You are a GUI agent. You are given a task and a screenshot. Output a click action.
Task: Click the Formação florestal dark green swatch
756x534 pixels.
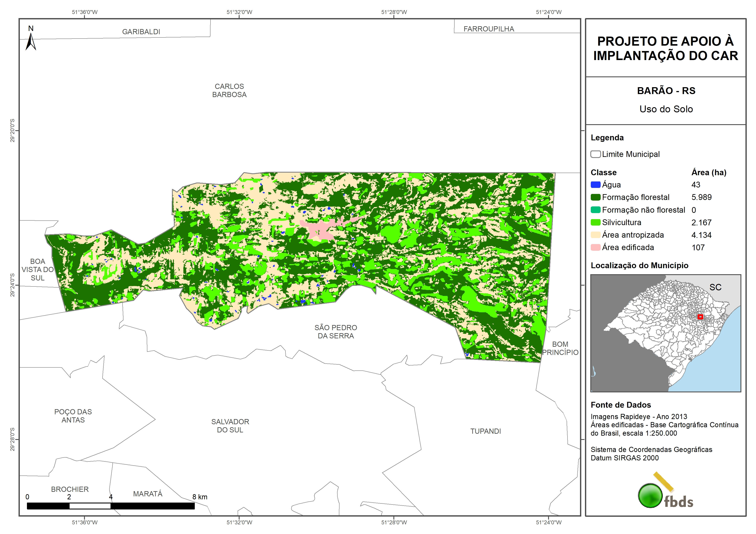(x=595, y=197)
